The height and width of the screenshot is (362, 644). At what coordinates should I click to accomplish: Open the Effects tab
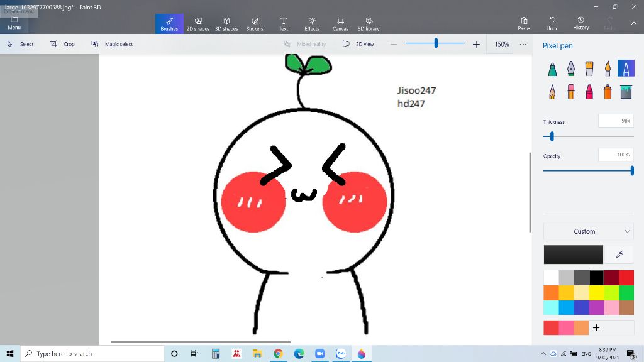312,24
